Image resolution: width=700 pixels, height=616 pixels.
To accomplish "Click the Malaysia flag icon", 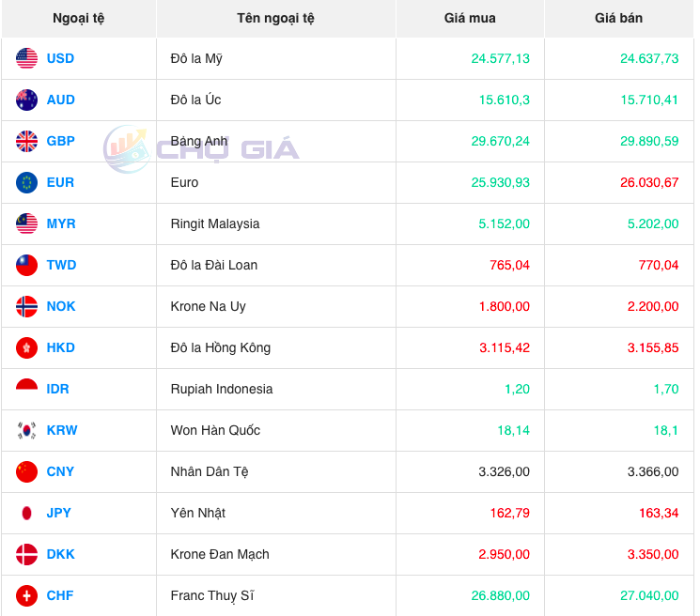I will 26,223.
